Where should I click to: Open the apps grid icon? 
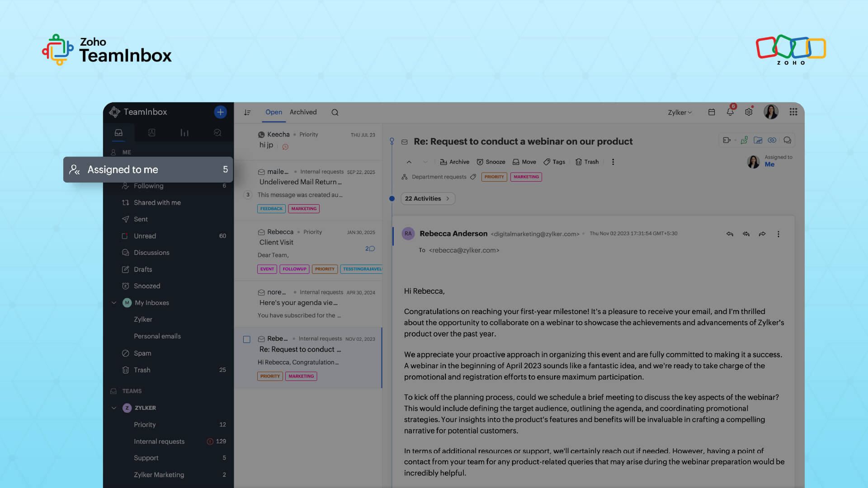click(793, 112)
